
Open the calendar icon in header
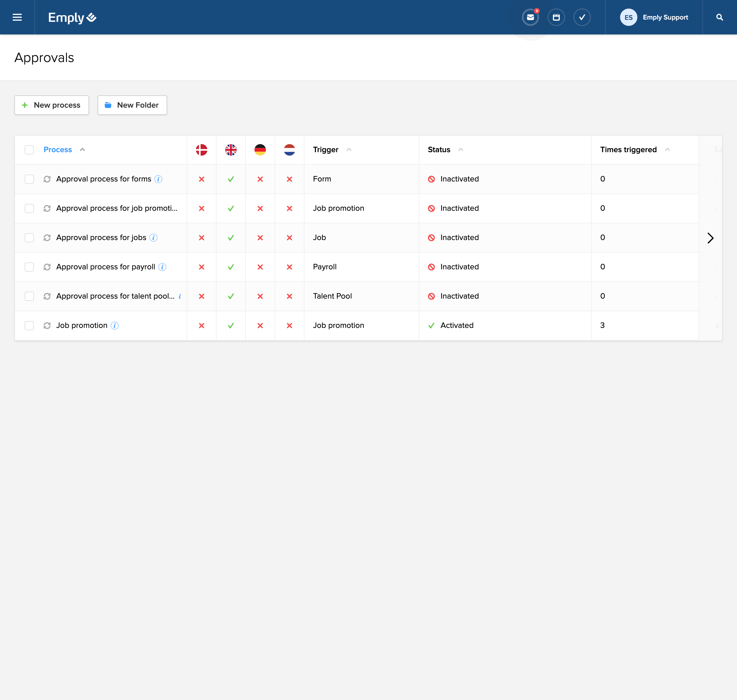[x=556, y=17]
